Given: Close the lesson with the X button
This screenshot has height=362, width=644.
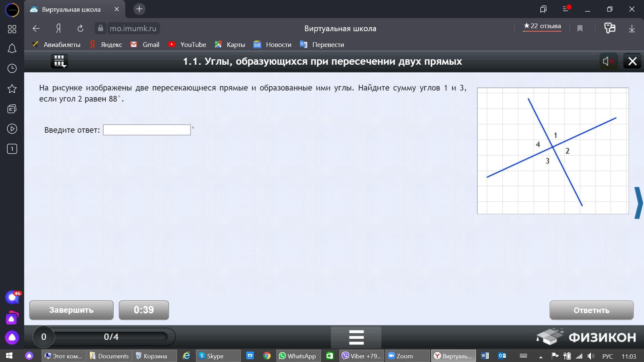Looking at the screenshot, I should [632, 61].
